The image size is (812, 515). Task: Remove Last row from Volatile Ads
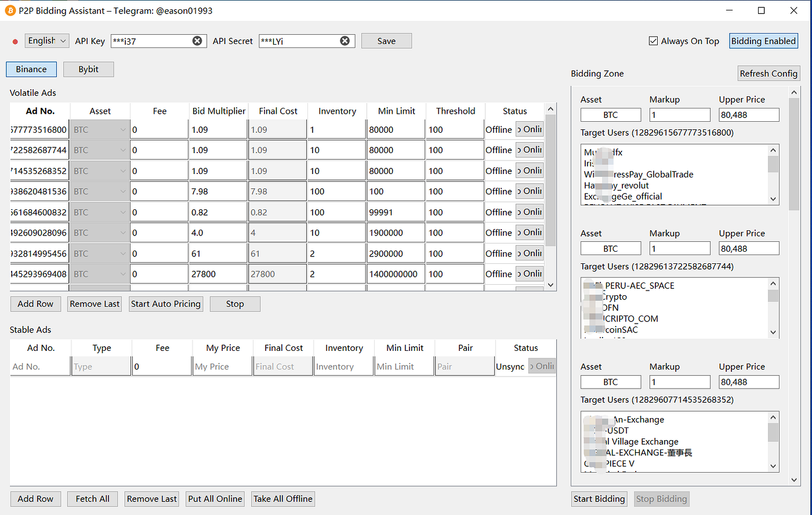[95, 304]
